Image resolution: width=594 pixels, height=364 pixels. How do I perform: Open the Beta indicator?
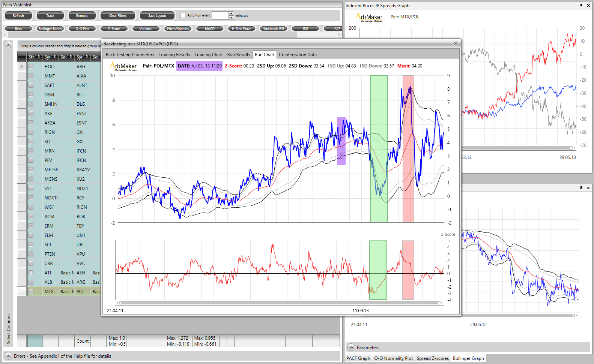tap(18, 28)
